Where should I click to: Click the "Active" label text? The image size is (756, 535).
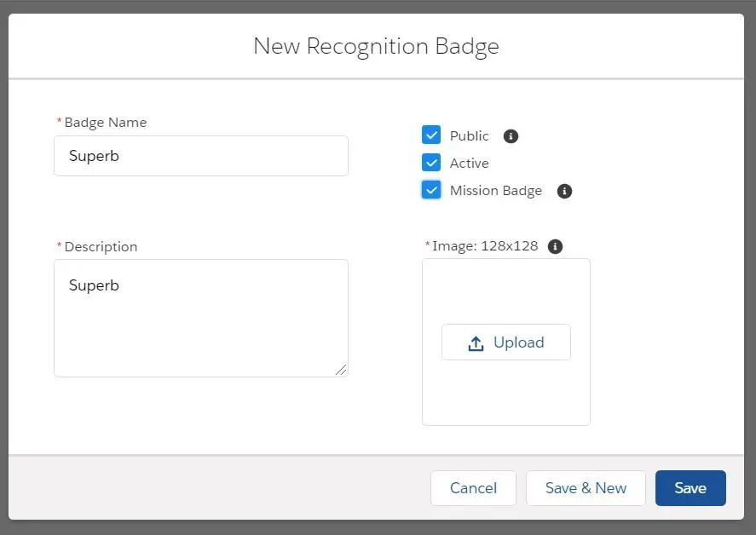pos(469,164)
